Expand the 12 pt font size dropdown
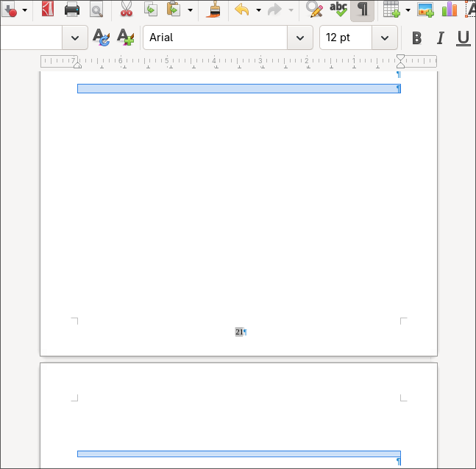 click(384, 37)
